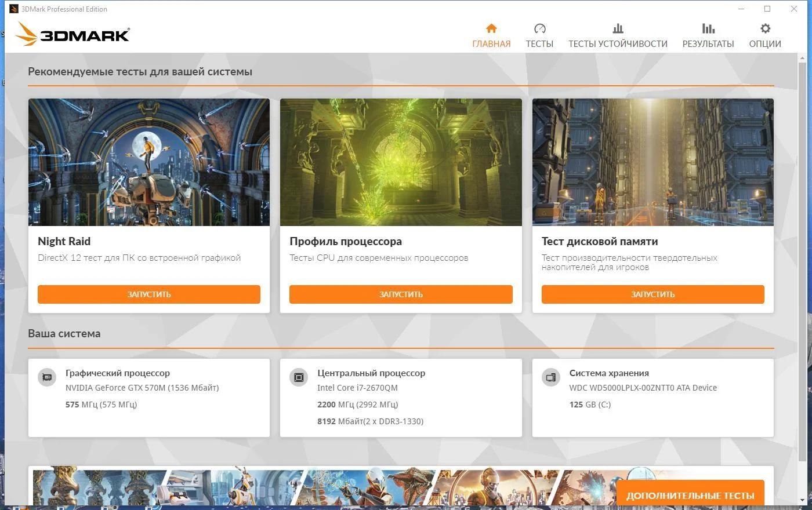The width and height of the screenshot is (812, 510).
Task: Click the house icon for ГЛАВНАЯ
Action: (x=491, y=28)
